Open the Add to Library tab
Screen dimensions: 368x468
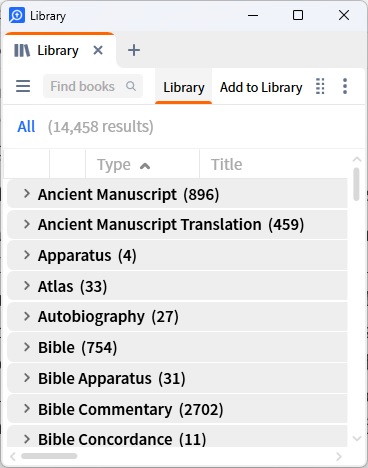pos(261,87)
